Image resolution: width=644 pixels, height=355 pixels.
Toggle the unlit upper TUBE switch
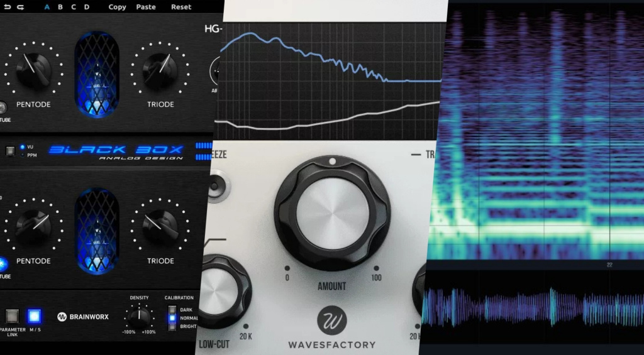pos(3,107)
